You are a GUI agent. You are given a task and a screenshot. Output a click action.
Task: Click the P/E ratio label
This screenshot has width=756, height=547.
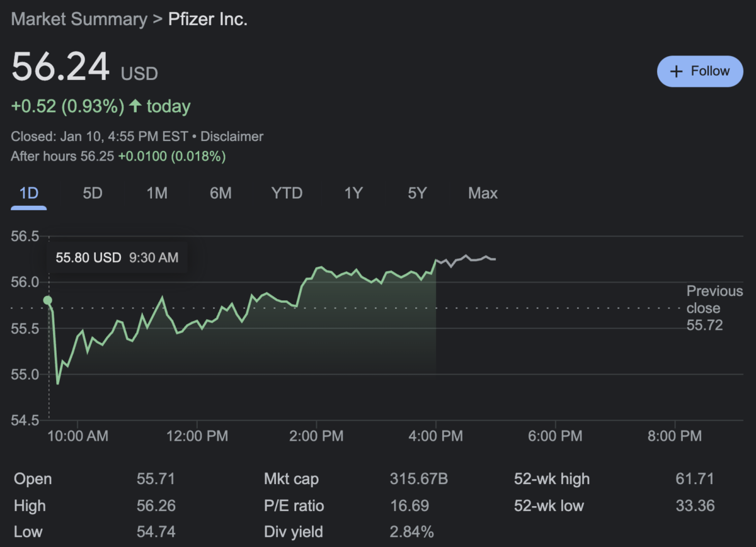point(294,505)
